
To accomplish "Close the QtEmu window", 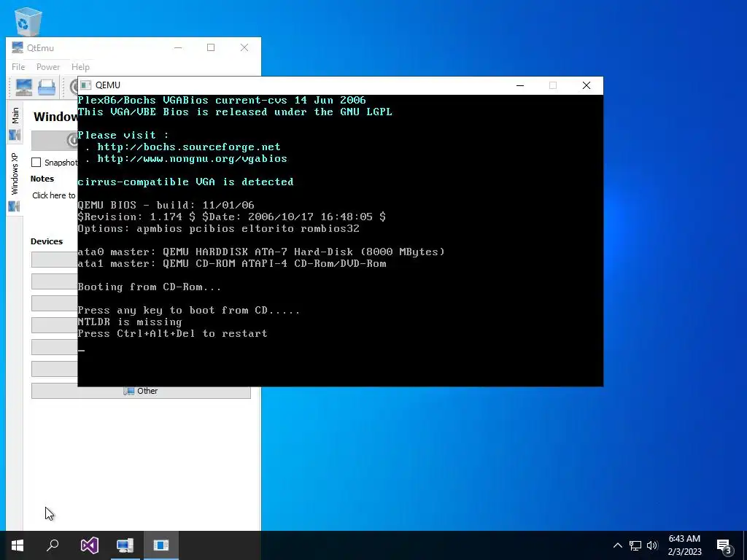I will coord(244,47).
